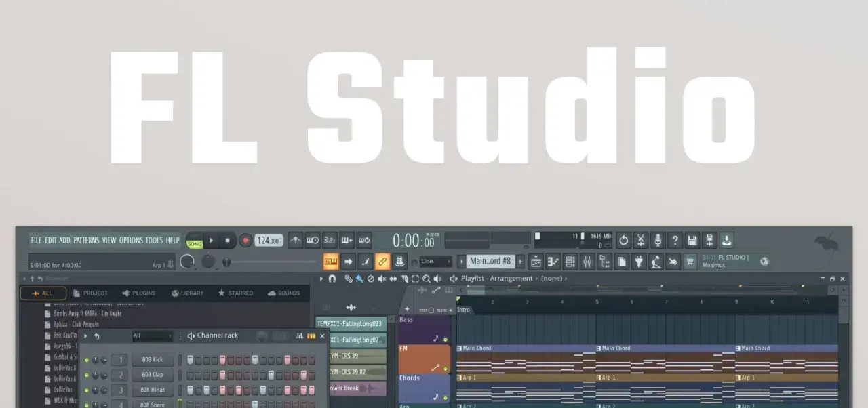
Task: Click the Stop transport button
Action: point(228,241)
